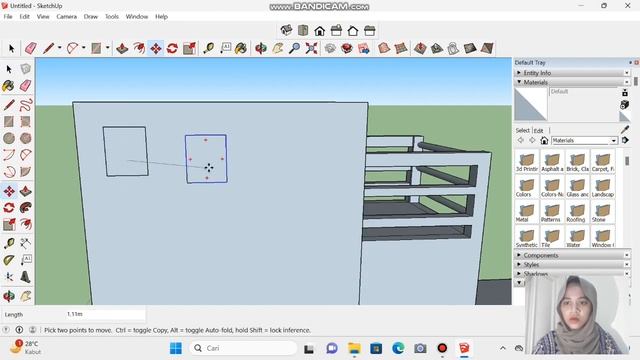The width and height of the screenshot is (640, 360).
Task: Click Make Component icon in left palette
Action: click(x=25, y=69)
